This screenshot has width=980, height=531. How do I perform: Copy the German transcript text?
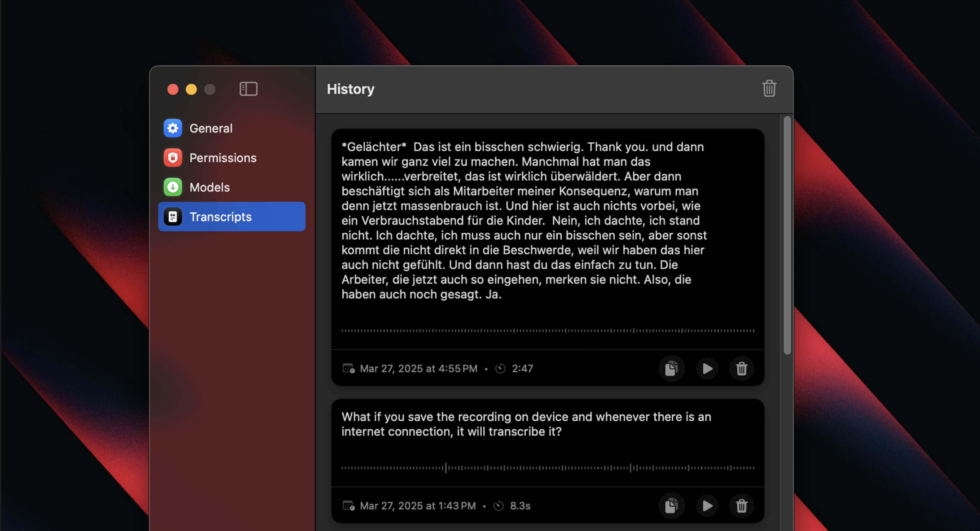pyautogui.click(x=671, y=368)
